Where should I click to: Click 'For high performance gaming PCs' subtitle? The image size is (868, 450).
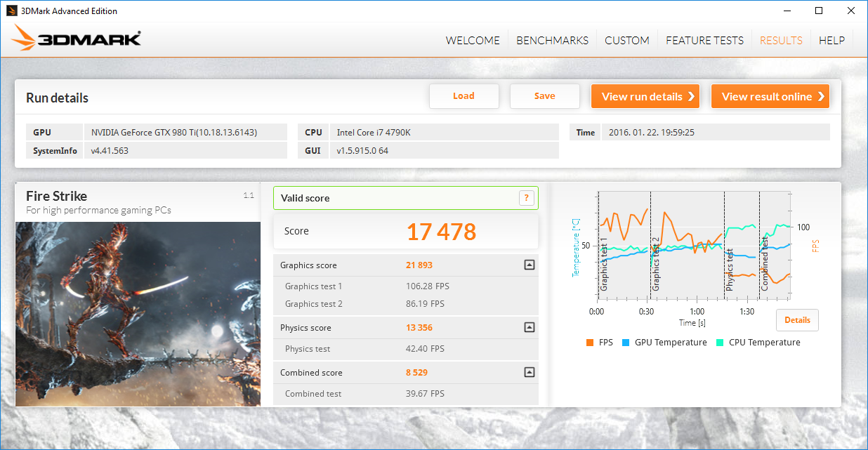click(x=98, y=210)
